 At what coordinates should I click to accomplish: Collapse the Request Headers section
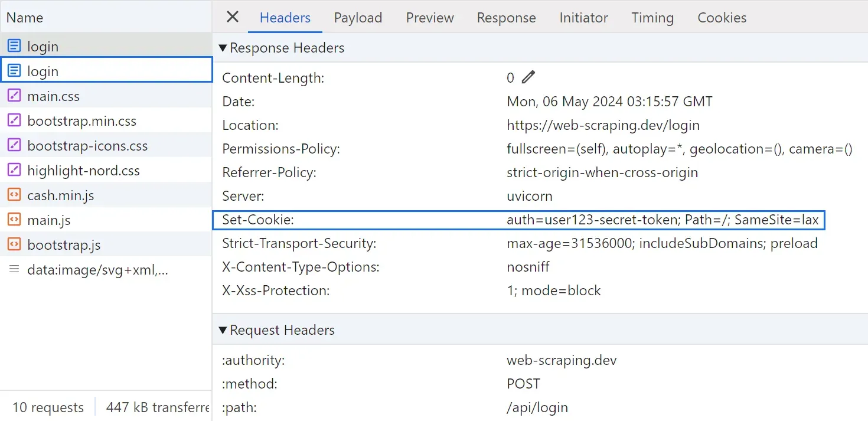click(223, 330)
